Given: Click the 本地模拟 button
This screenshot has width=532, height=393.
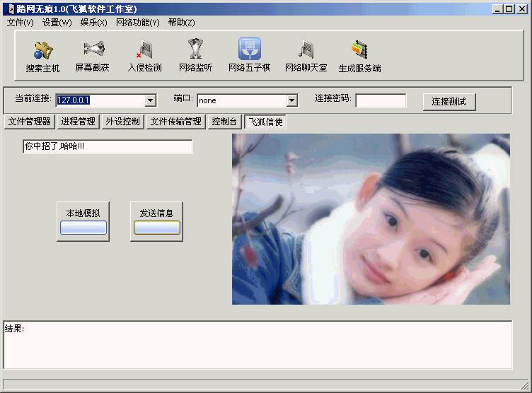Looking at the screenshot, I should [x=83, y=221].
